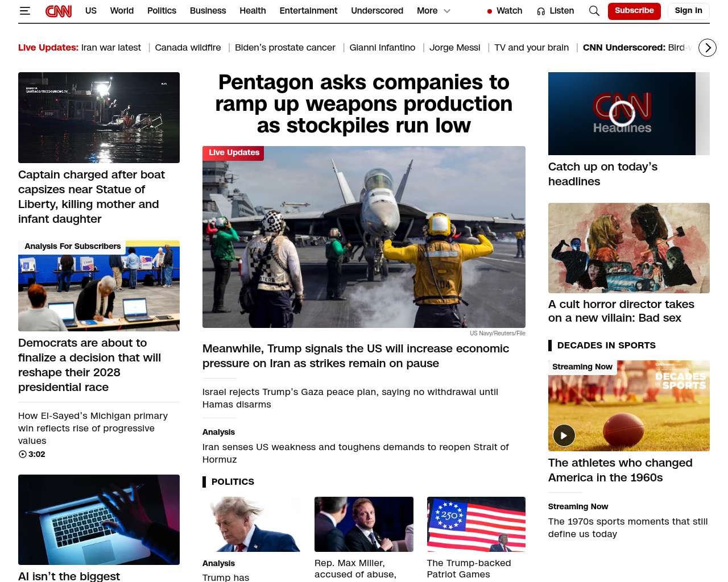This screenshot has width=728, height=582.
Task: Read Trump signals economic pressure on Iran
Action: coord(355,356)
